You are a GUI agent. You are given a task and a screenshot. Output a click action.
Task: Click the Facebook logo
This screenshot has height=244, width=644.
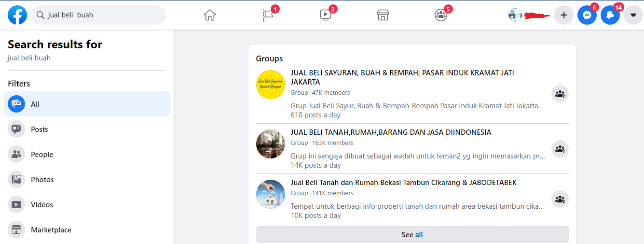click(17, 15)
